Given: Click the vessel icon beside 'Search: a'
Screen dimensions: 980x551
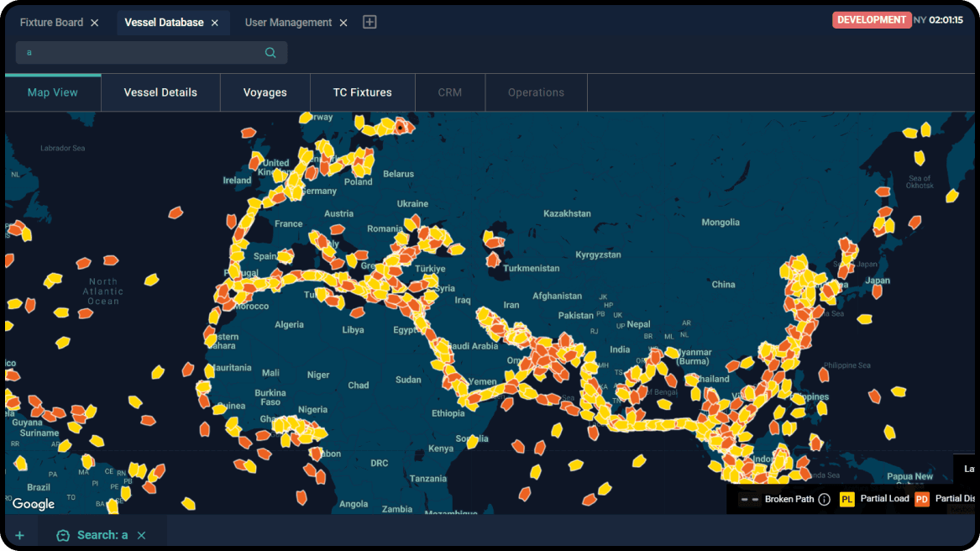Looking at the screenshot, I should pyautogui.click(x=62, y=535).
